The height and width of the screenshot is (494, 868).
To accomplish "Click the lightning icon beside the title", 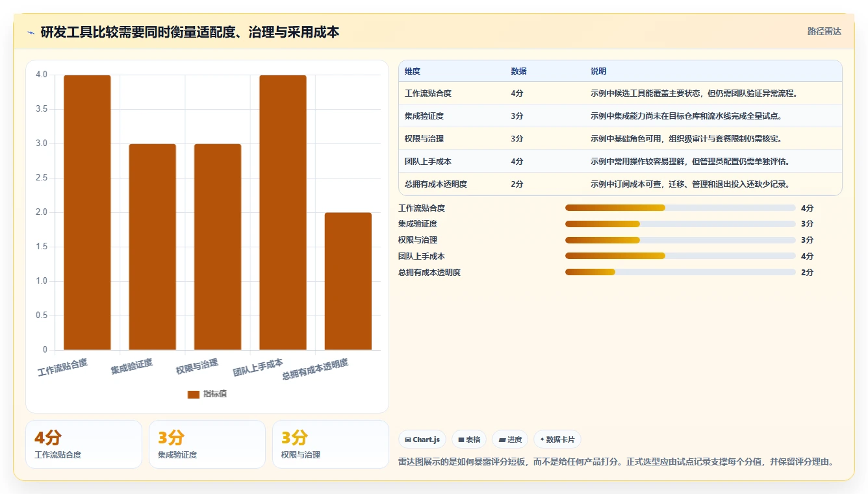I will [31, 32].
